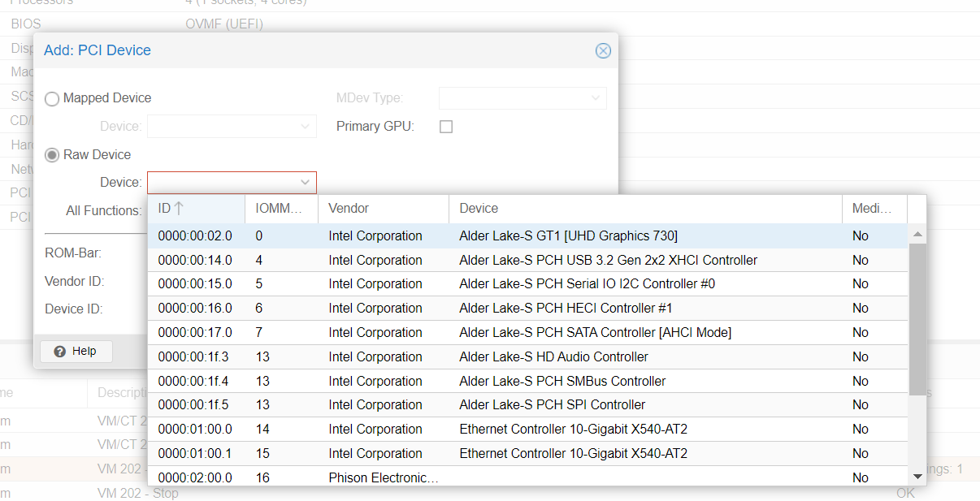The width and height of the screenshot is (980, 501).
Task: Close the Add: PCI Device dialog
Action: pos(603,50)
